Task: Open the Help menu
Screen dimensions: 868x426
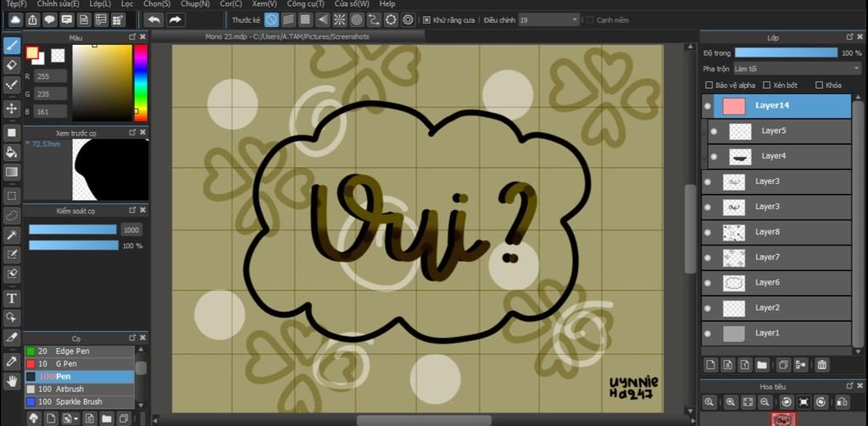Action: pyautogui.click(x=387, y=3)
